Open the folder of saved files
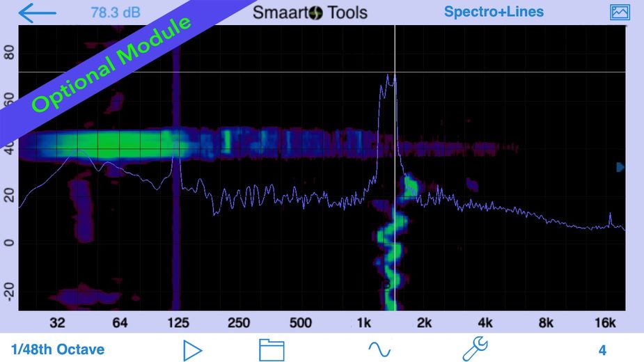This screenshot has height=362, width=644. (272, 350)
